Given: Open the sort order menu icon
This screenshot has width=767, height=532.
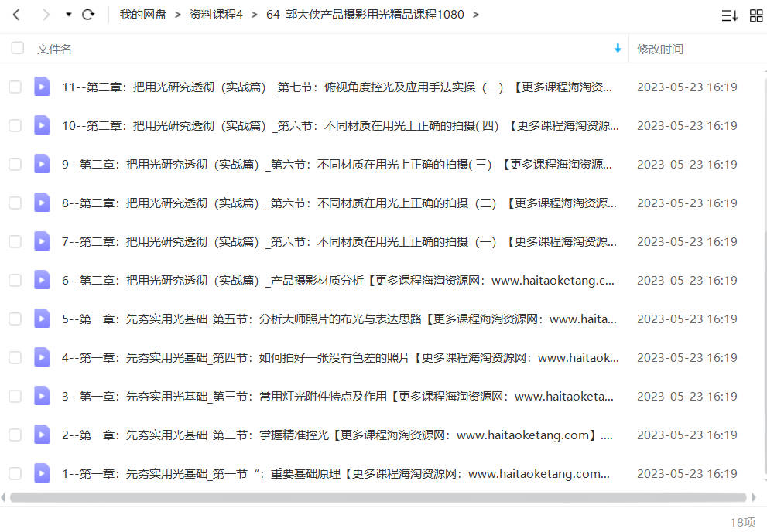Looking at the screenshot, I should click(x=729, y=15).
